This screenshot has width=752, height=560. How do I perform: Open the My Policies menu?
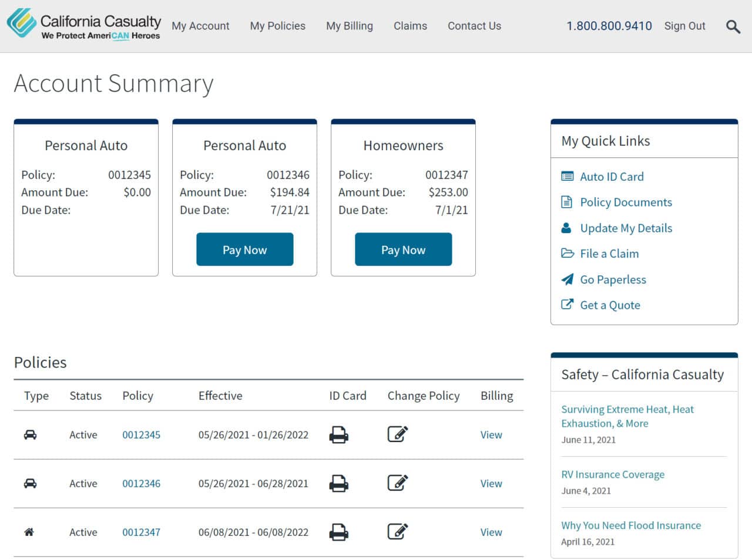click(x=277, y=26)
